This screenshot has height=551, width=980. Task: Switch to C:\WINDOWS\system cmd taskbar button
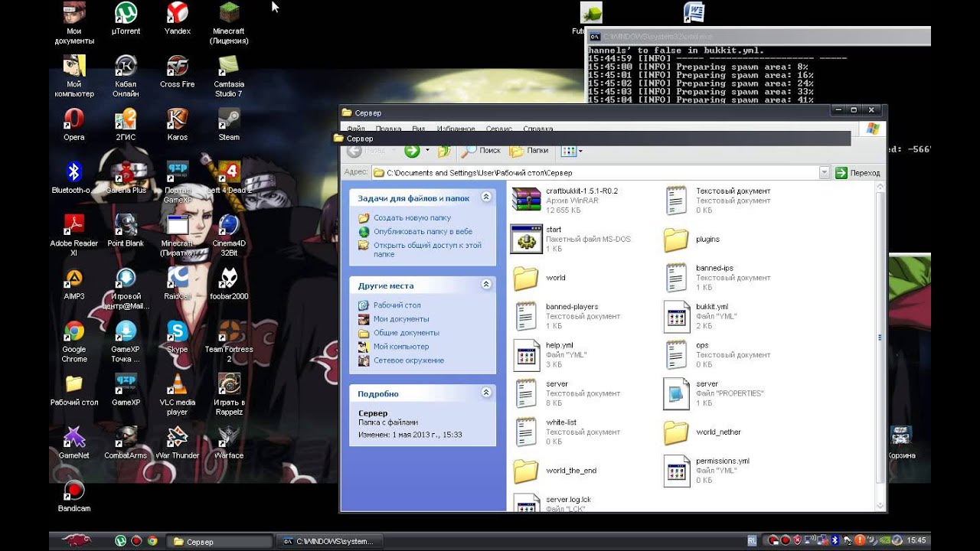pos(330,541)
